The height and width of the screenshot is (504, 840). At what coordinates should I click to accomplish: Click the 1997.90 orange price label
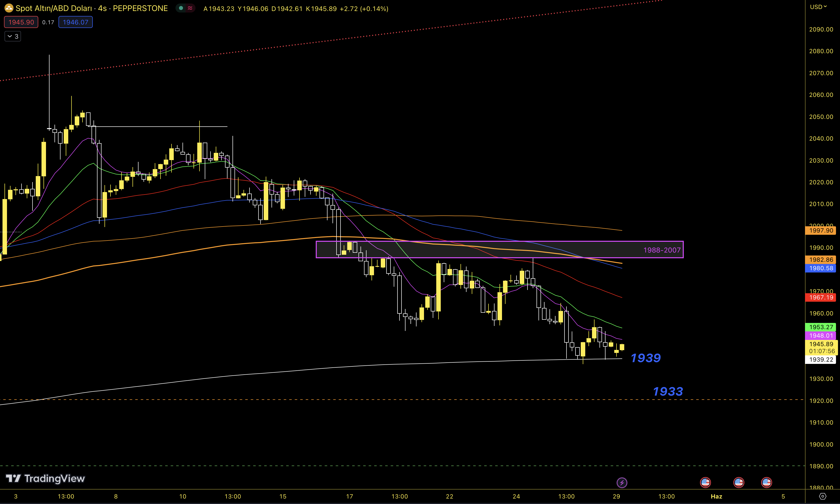820,230
